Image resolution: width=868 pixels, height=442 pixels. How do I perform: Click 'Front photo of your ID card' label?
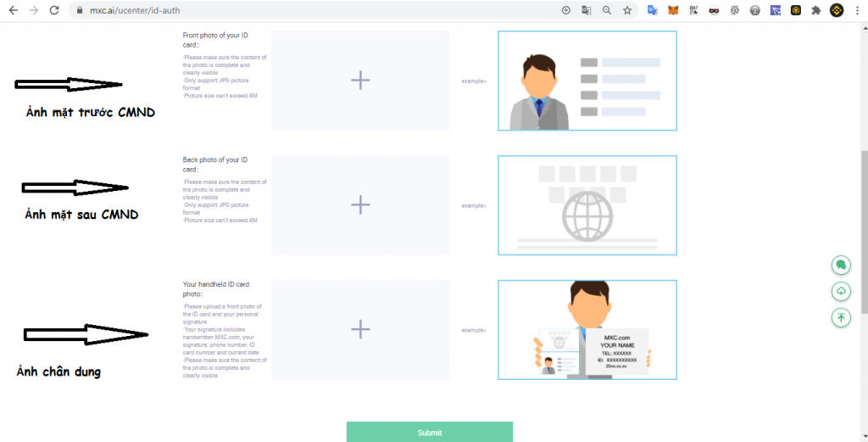tap(215, 40)
